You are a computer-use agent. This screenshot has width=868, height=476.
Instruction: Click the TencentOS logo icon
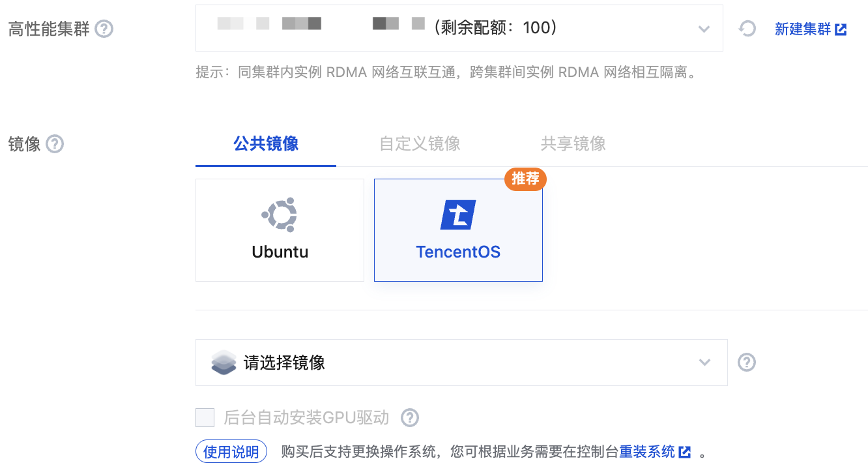458,215
